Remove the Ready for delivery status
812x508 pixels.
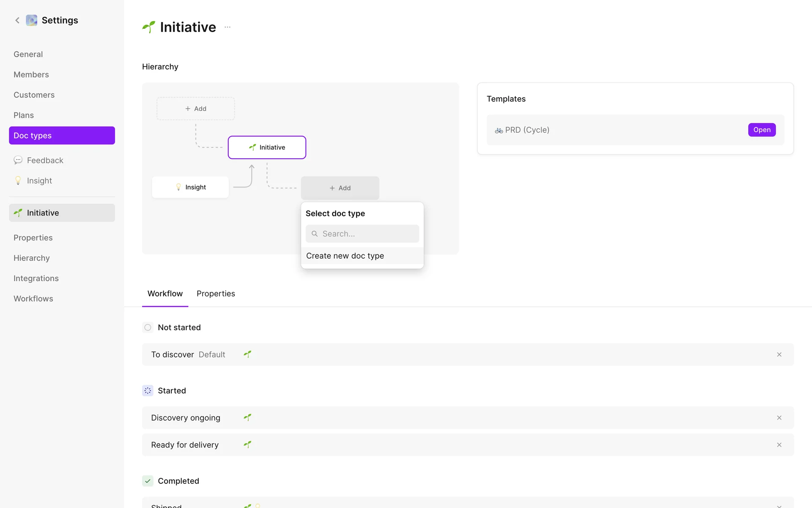779,445
